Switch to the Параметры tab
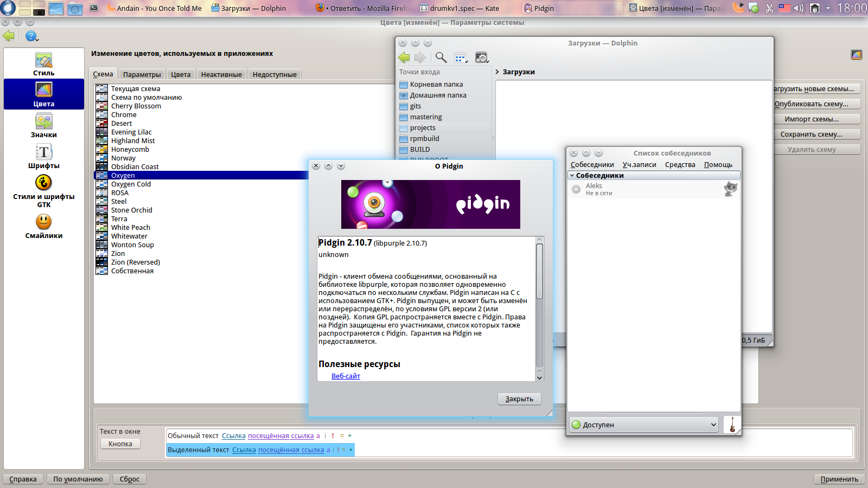Image resolution: width=868 pixels, height=488 pixels. click(x=142, y=74)
